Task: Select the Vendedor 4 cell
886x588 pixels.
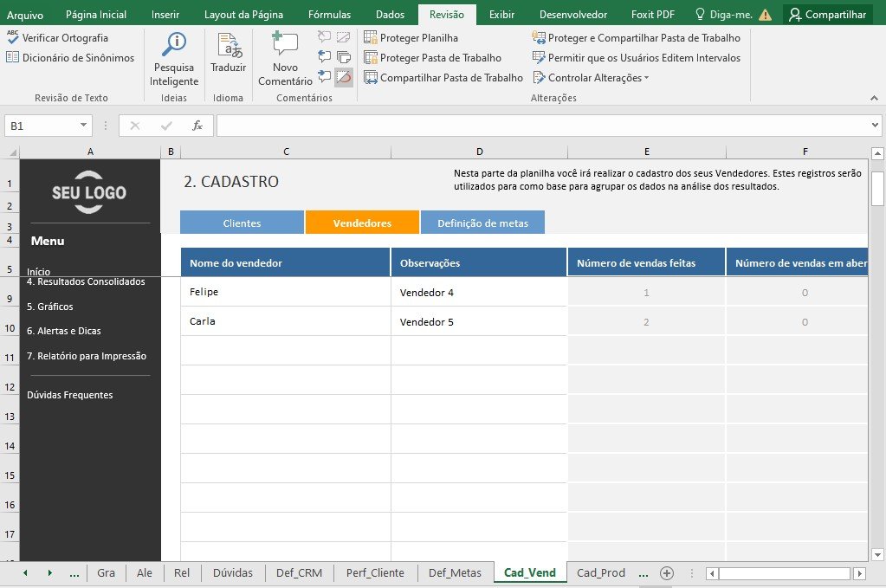Action: pyautogui.click(x=479, y=292)
